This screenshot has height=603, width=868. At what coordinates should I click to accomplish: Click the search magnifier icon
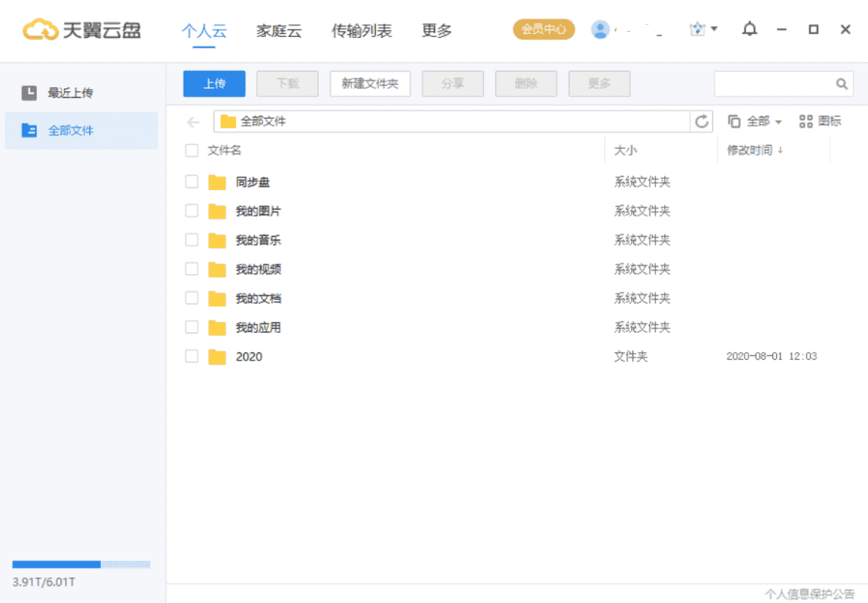840,83
